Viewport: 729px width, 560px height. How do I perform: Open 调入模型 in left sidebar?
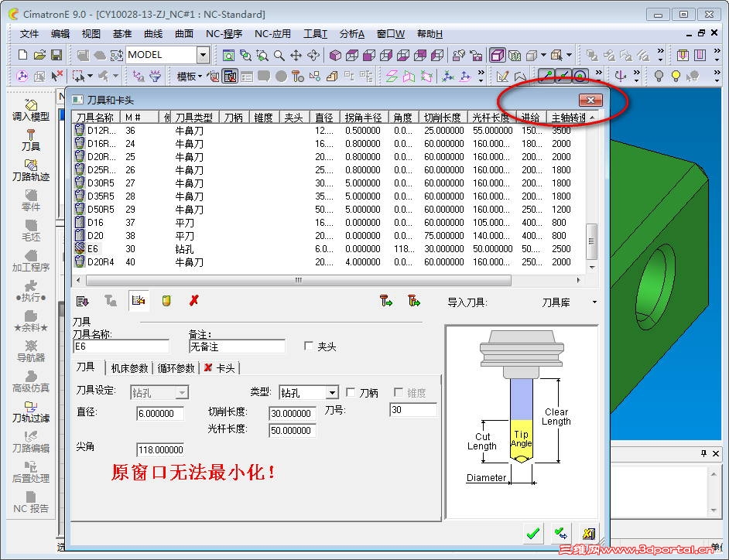[31, 110]
